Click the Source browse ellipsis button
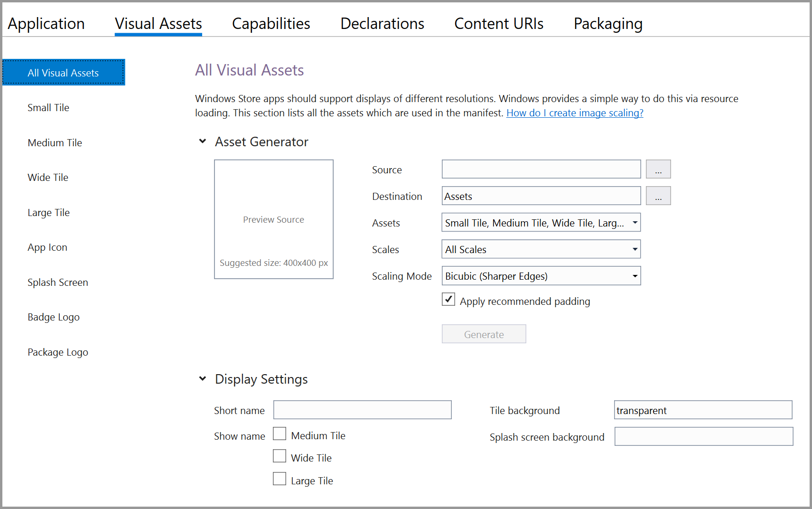The height and width of the screenshot is (509, 812). pos(658,170)
